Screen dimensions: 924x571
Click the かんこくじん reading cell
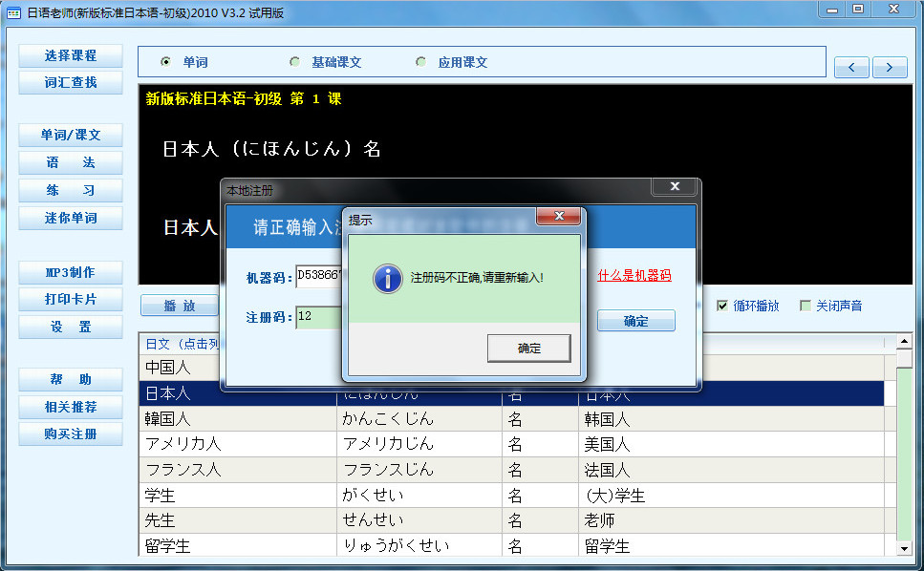(x=419, y=418)
